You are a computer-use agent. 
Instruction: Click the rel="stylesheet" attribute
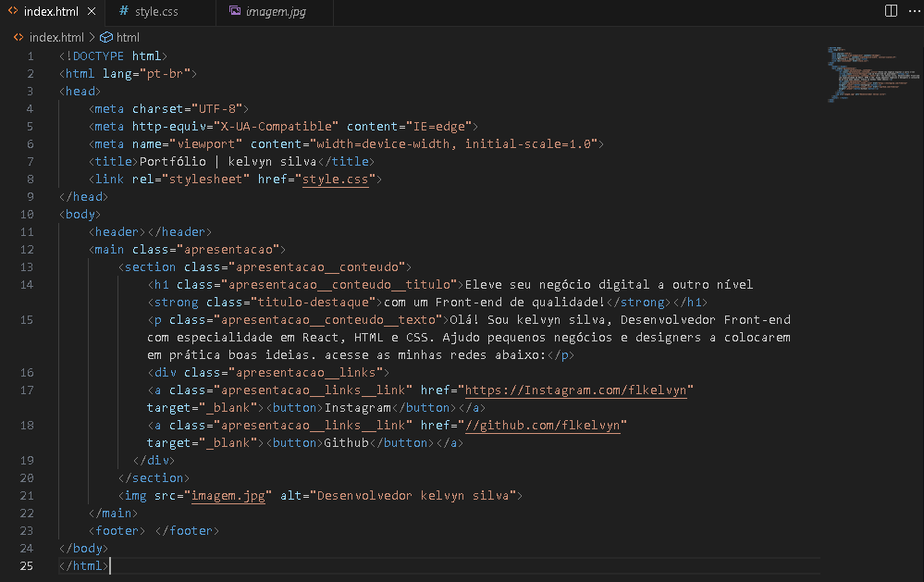pyautogui.click(x=191, y=180)
